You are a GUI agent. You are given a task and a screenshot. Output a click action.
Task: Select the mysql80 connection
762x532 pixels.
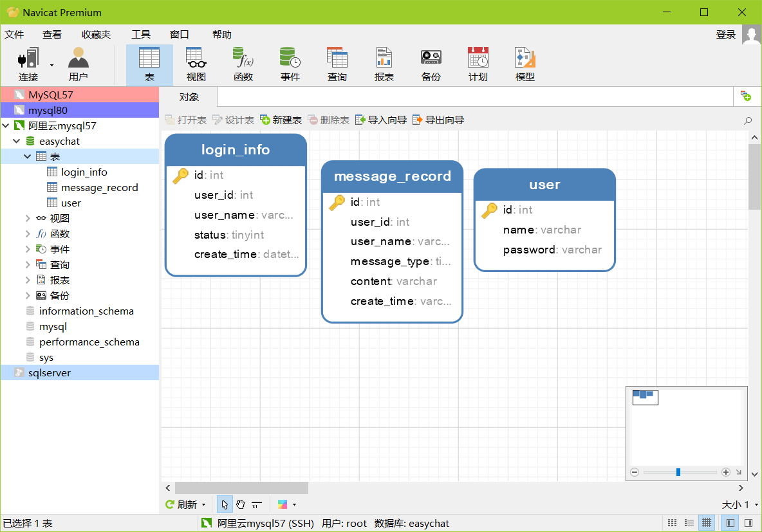pos(80,110)
